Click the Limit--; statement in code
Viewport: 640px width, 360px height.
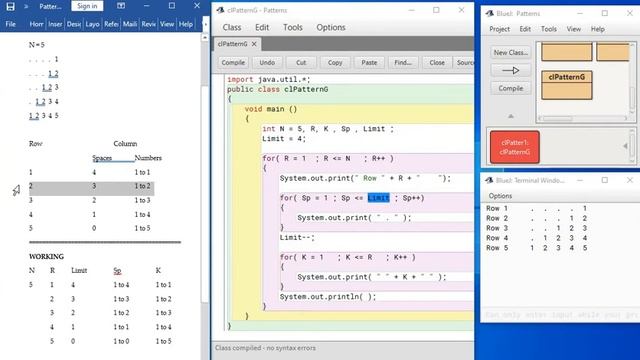click(297, 237)
